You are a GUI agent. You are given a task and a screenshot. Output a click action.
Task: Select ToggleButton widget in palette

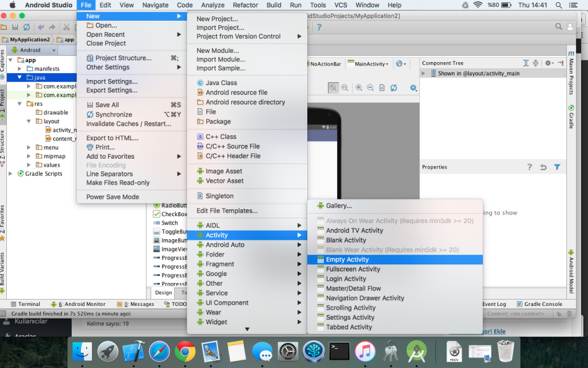pyautogui.click(x=170, y=232)
